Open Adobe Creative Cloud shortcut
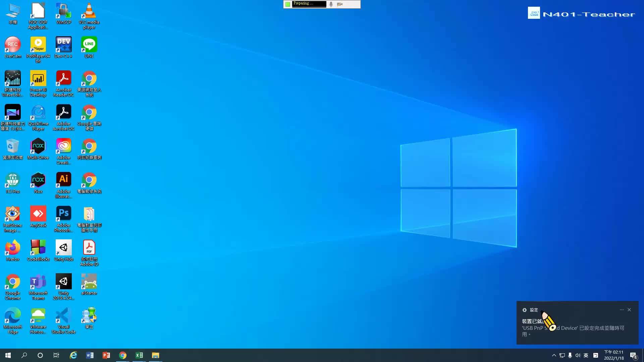The height and width of the screenshot is (362, 644). [x=63, y=151]
